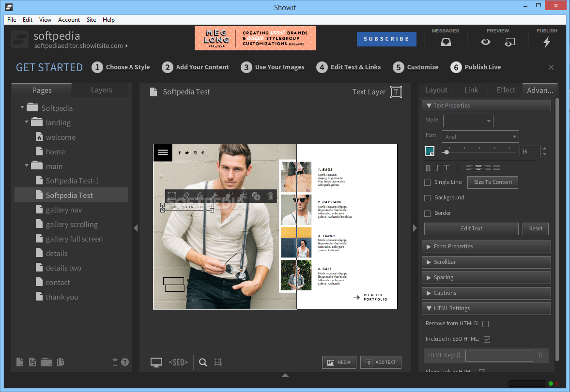
Task: Click the Size To Content button
Action: pos(493,182)
